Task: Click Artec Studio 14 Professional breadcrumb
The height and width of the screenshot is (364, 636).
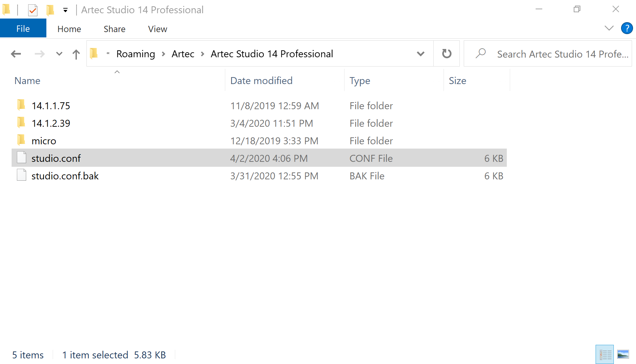Action: coord(272,54)
